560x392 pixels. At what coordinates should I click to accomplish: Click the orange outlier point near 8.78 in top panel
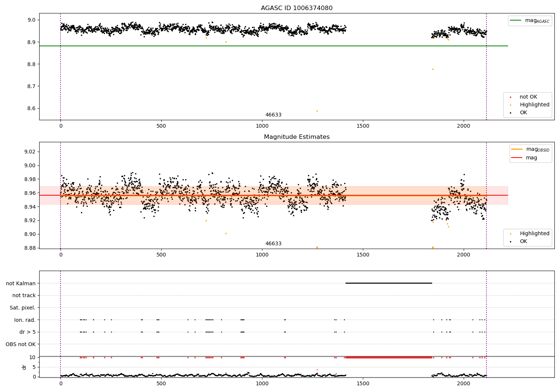click(433, 69)
